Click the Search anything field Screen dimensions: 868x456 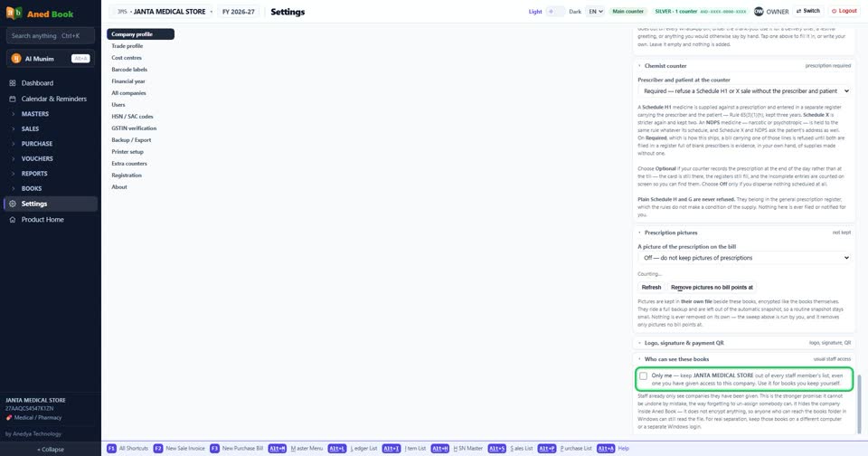pos(51,36)
